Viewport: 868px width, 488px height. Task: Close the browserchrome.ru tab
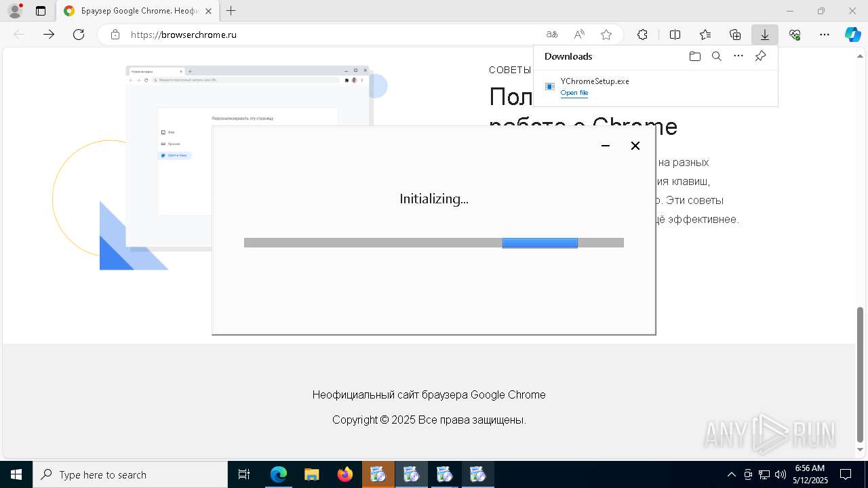[208, 11]
